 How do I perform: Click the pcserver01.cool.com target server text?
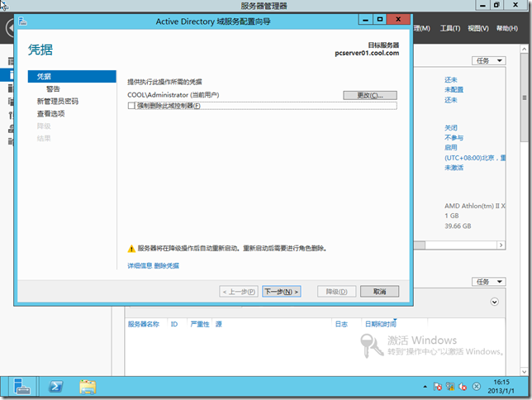(x=367, y=54)
